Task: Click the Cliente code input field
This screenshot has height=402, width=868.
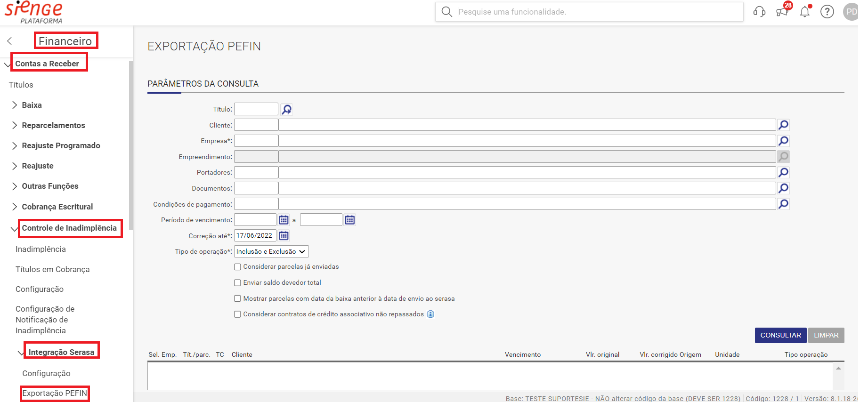Action: coord(256,125)
